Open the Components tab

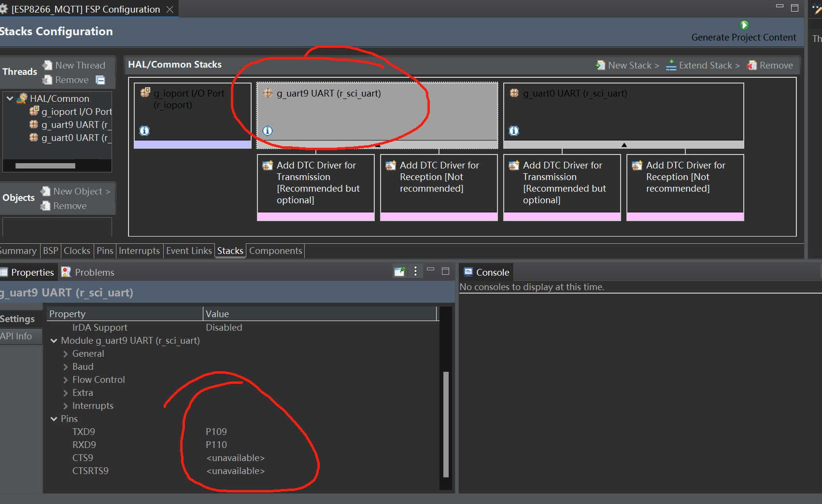tap(275, 251)
